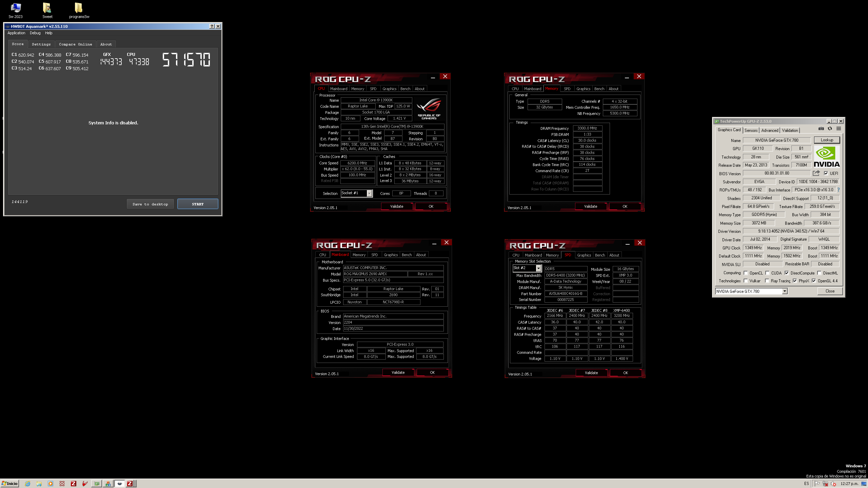The image size is (868, 488).
Task: Click the BIOS export share icon in GPU-Z
Action: pyautogui.click(x=816, y=173)
